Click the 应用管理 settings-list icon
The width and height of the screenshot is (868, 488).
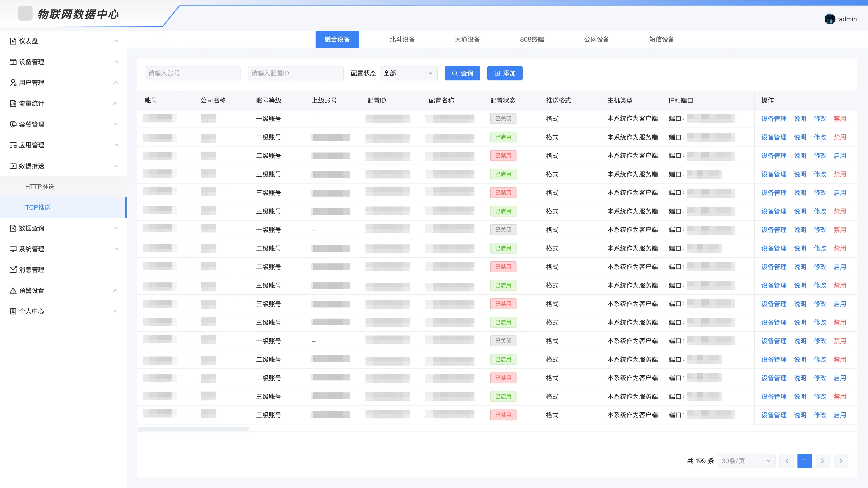(13, 145)
